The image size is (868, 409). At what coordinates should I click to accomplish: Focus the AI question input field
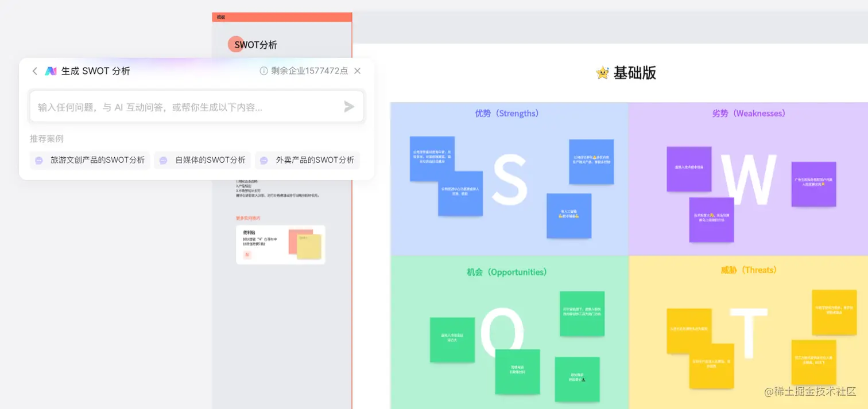click(x=197, y=107)
